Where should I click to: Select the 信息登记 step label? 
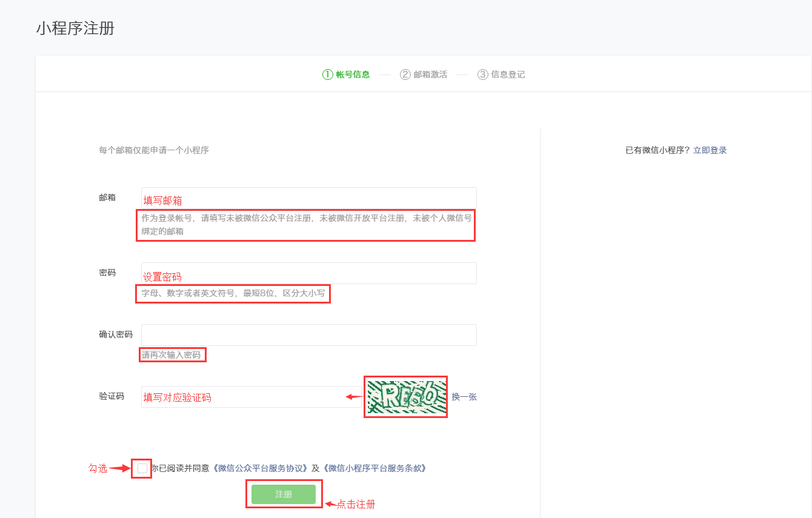click(x=508, y=75)
